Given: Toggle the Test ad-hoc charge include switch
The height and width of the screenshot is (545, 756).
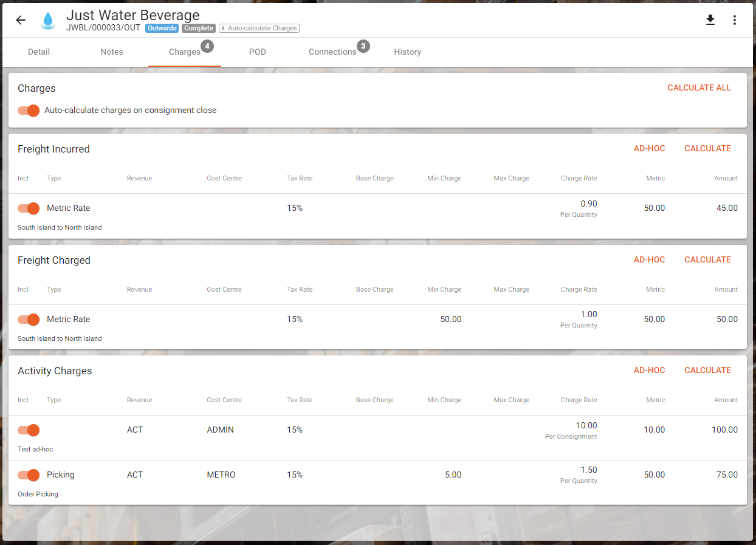Looking at the screenshot, I should [29, 430].
